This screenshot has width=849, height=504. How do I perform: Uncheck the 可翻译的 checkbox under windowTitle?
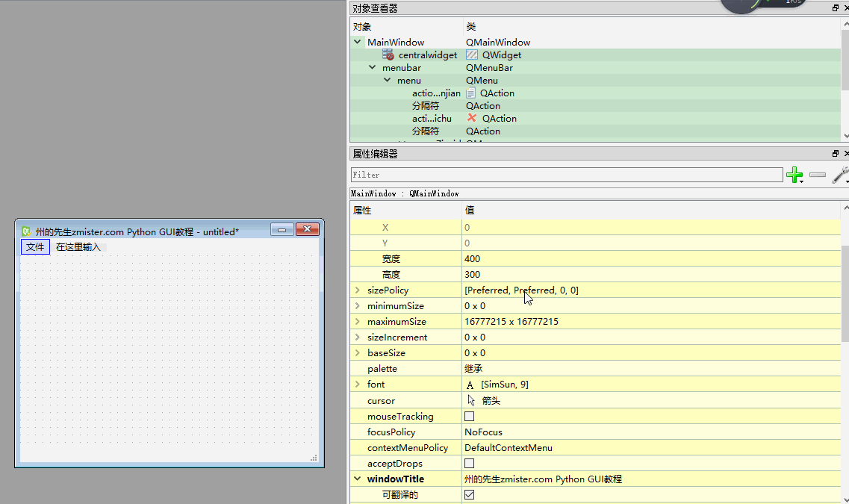(x=469, y=494)
